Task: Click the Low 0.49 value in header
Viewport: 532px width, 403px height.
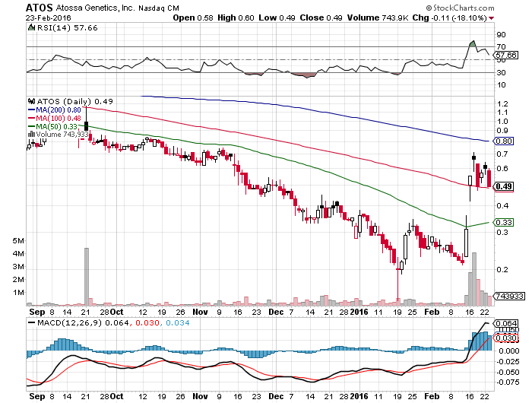Action: pyautogui.click(x=277, y=17)
